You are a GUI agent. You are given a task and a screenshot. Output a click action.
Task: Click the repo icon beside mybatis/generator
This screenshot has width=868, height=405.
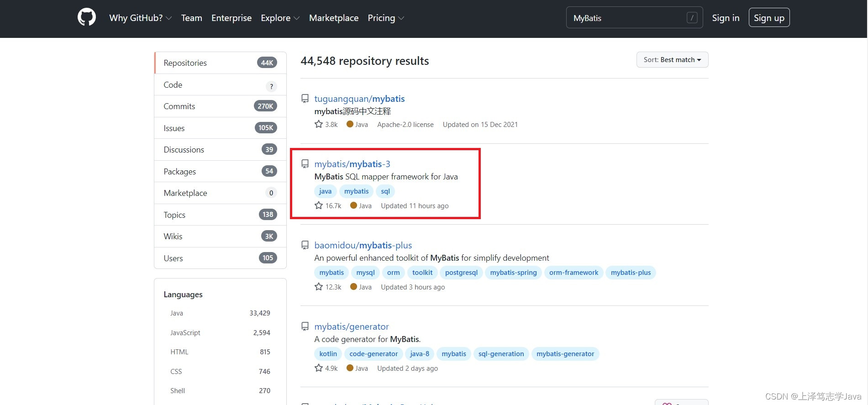click(x=305, y=326)
